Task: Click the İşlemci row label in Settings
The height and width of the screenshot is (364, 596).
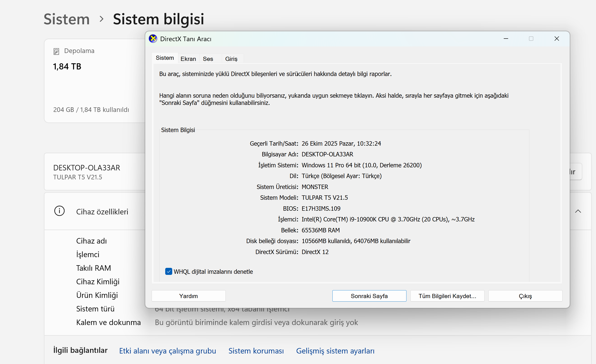Action: pyautogui.click(x=88, y=254)
